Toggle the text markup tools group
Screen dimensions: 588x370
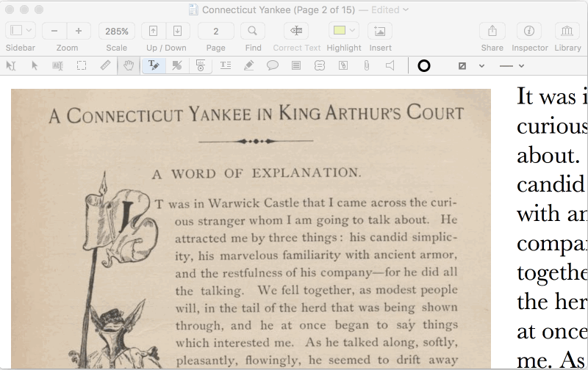click(154, 66)
